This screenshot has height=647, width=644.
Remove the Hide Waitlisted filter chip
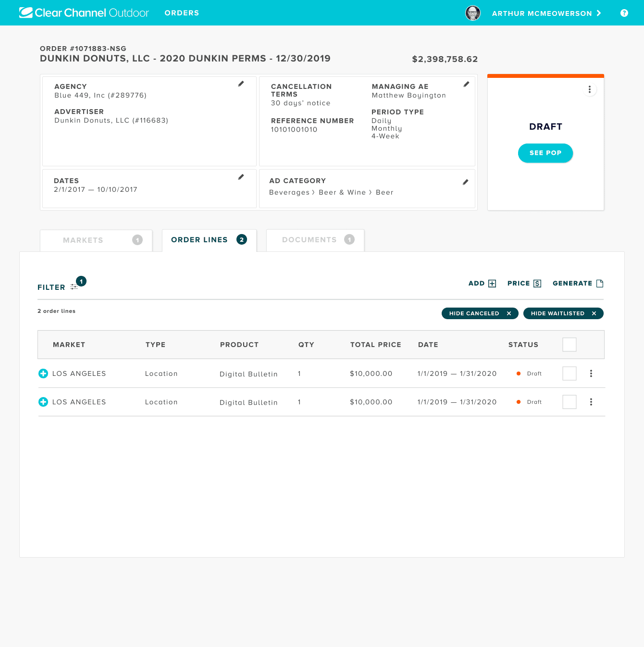click(594, 313)
